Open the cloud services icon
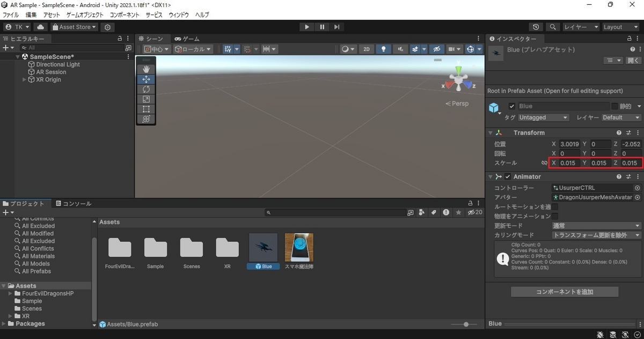The image size is (644, 339). tap(41, 27)
